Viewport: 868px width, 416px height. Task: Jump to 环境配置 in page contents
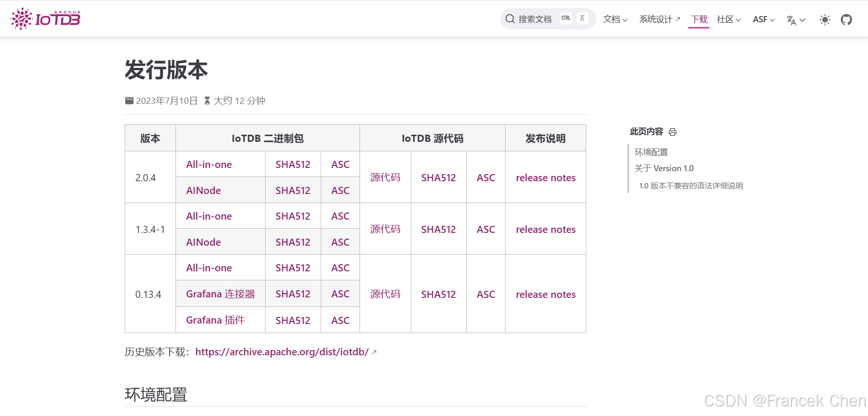pyautogui.click(x=651, y=152)
